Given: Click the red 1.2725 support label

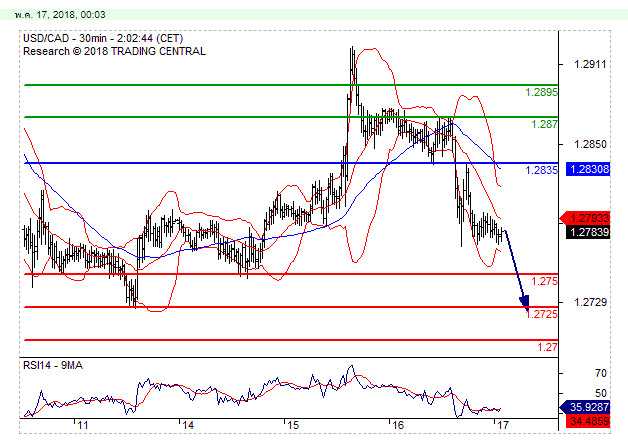Looking at the screenshot, I should point(541,314).
